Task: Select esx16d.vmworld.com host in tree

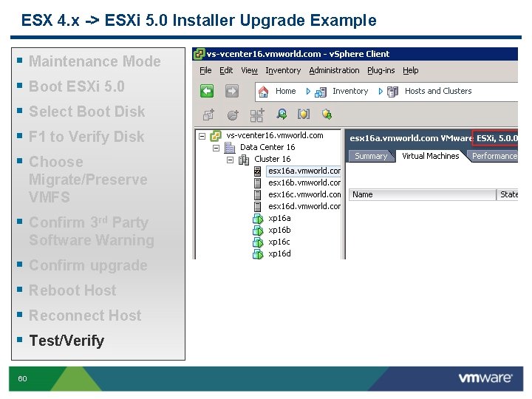Action: coord(304,207)
